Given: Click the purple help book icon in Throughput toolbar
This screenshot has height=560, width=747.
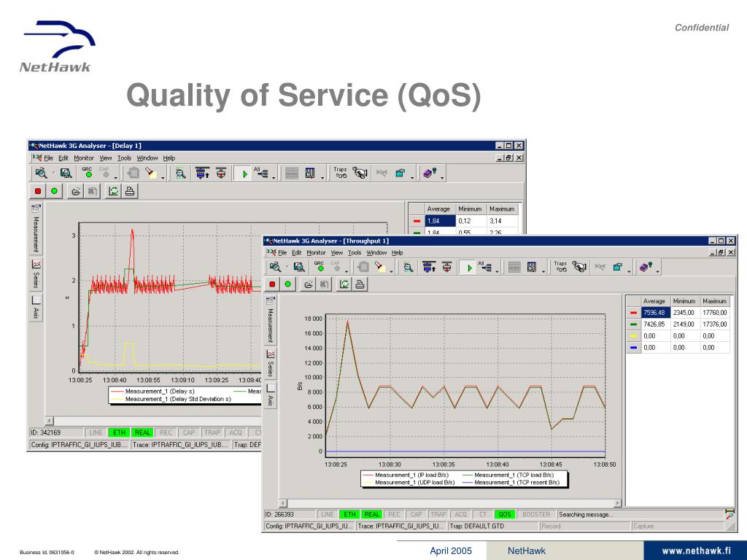Looking at the screenshot, I should (x=646, y=267).
